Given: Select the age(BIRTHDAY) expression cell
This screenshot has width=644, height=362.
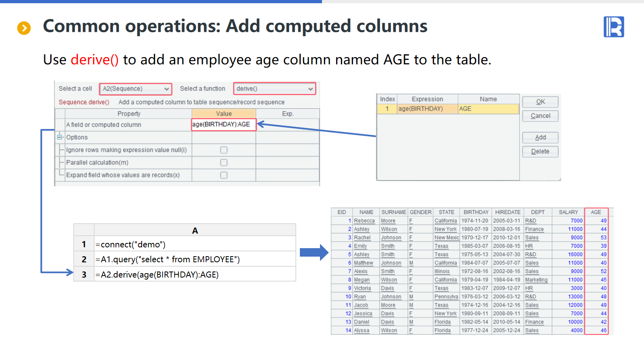Looking at the screenshot, I should [427, 109].
